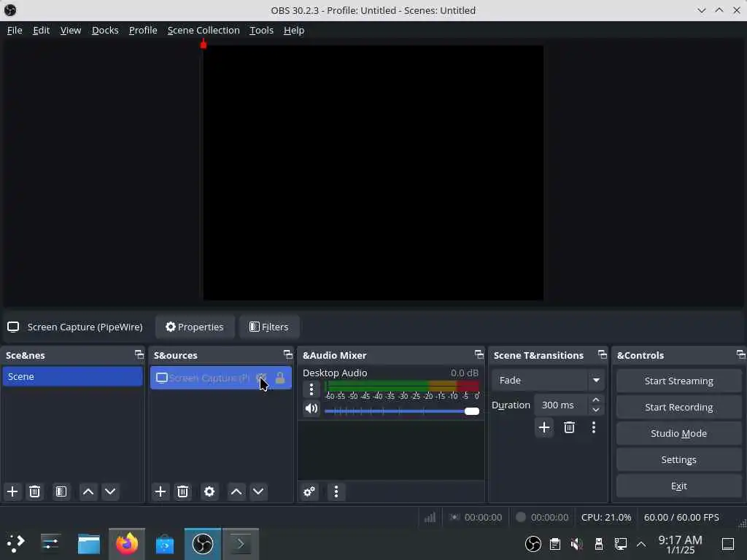The image size is (747, 560).
Task: Mute Desktop Audio speaker icon
Action: point(311,408)
